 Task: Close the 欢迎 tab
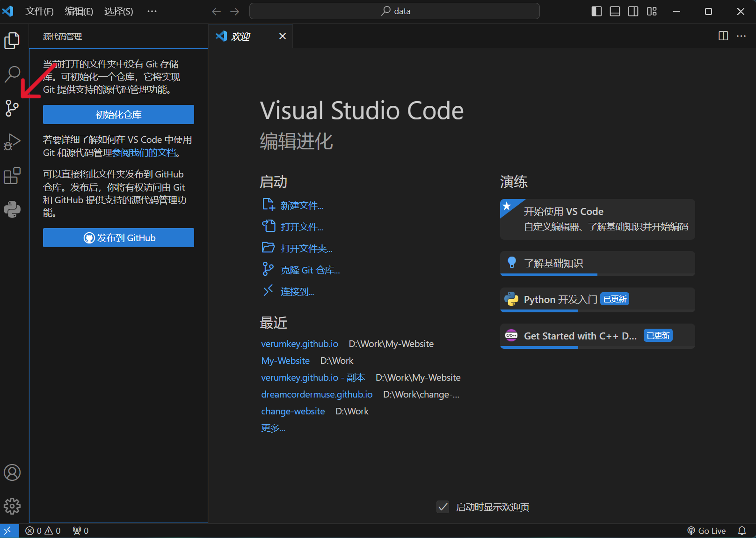(x=283, y=36)
